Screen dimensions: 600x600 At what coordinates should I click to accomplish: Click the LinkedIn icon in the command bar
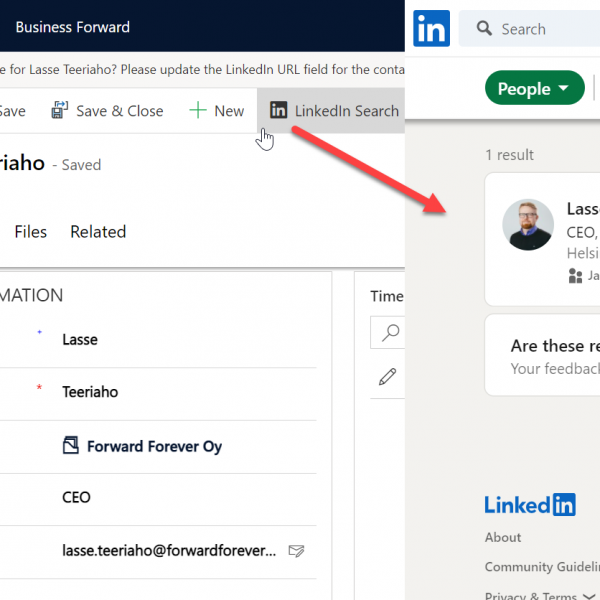[x=279, y=110]
